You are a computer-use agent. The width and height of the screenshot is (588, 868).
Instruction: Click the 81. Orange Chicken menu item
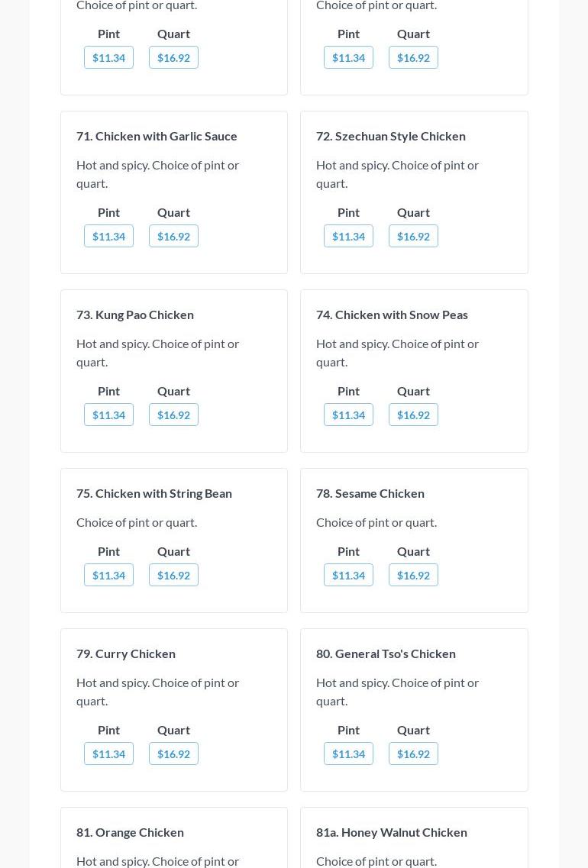(x=130, y=832)
